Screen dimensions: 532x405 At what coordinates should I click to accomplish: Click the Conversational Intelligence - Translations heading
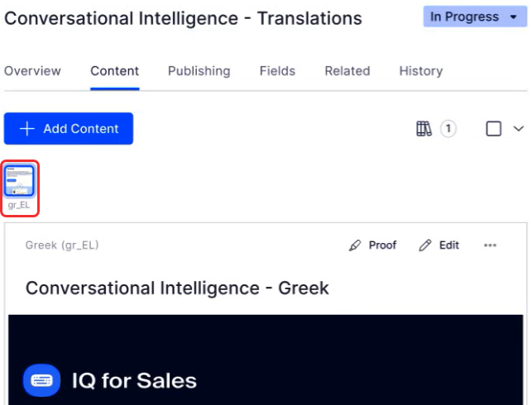[x=183, y=18]
